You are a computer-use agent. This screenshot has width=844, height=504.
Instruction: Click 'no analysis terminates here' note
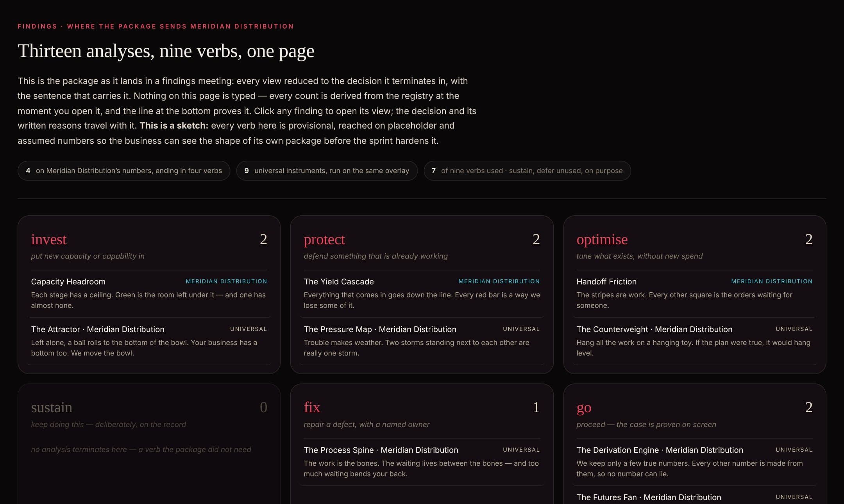click(141, 450)
